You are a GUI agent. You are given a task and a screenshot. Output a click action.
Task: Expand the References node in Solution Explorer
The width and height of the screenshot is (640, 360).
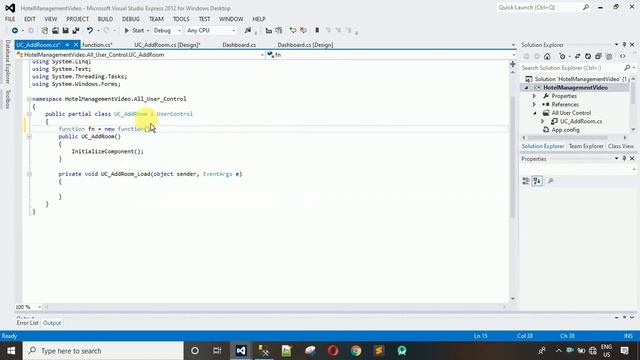(534, 104)
